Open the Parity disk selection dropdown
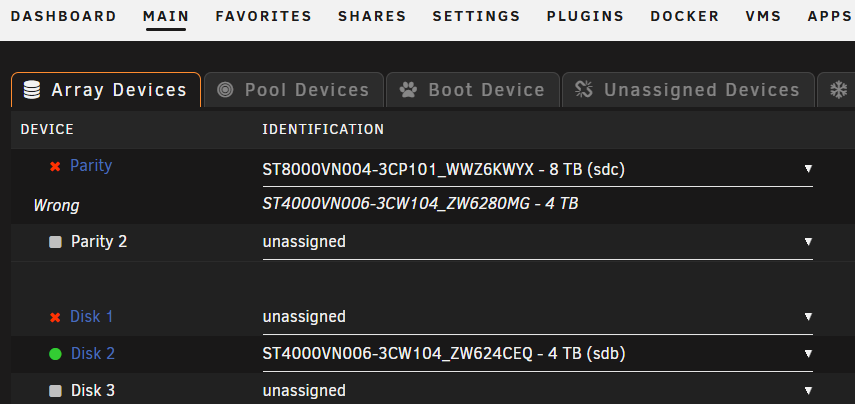 pyautogui.click(x=538, y=170)
